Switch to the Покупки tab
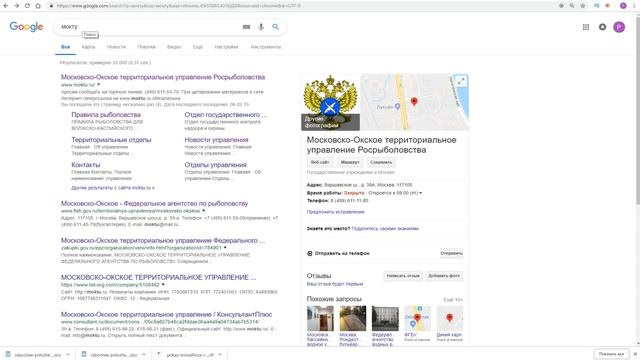Screen dimensions: 640x360 (147, 47)
